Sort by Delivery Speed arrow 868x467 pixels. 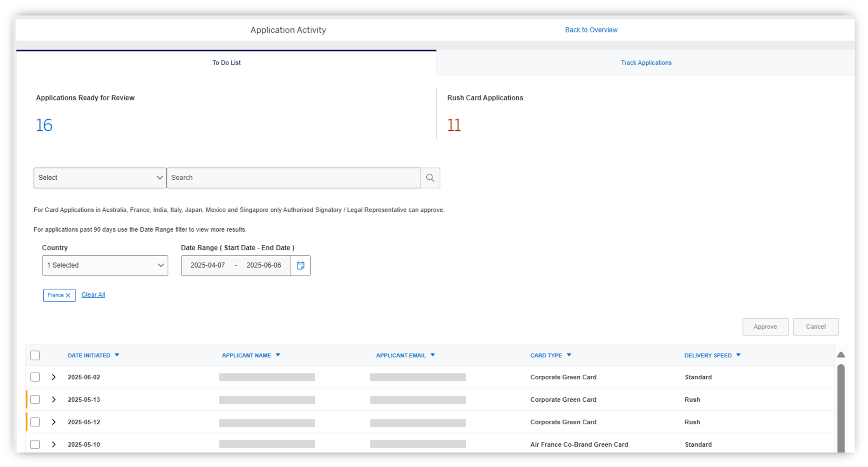738,355
